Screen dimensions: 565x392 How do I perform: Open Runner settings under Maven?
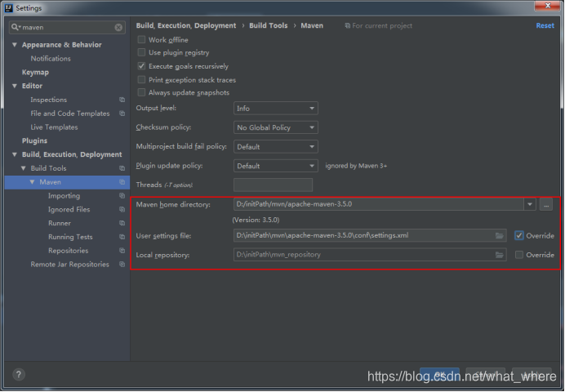coord(60,223)
